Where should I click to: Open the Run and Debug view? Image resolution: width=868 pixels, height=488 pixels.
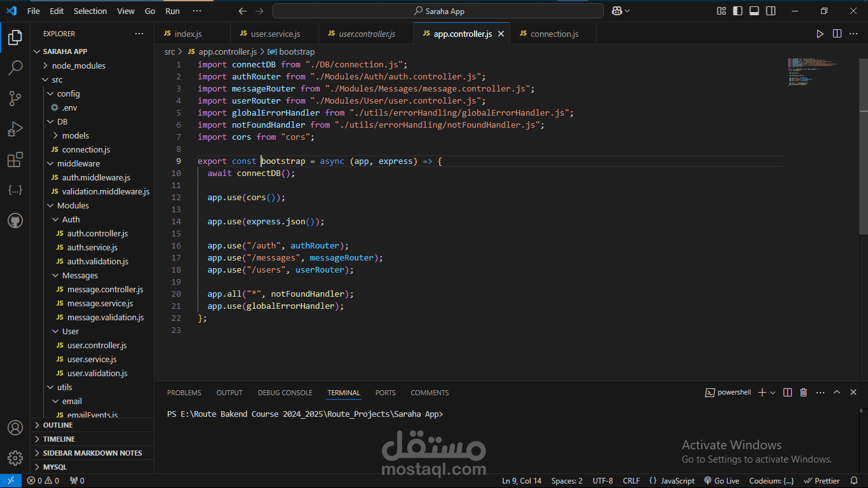pyautogui.click(x=15, y=129)
